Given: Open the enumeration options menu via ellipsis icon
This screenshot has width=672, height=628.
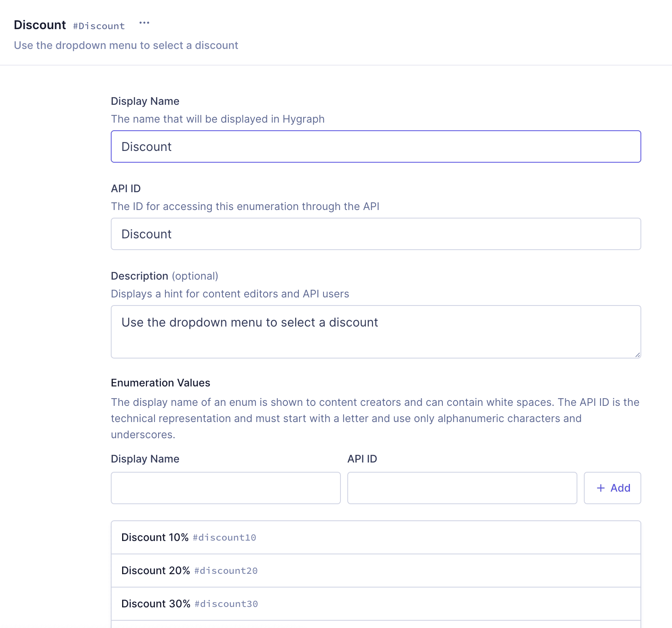Looking at the screenshot, I should tap(144, 23).
